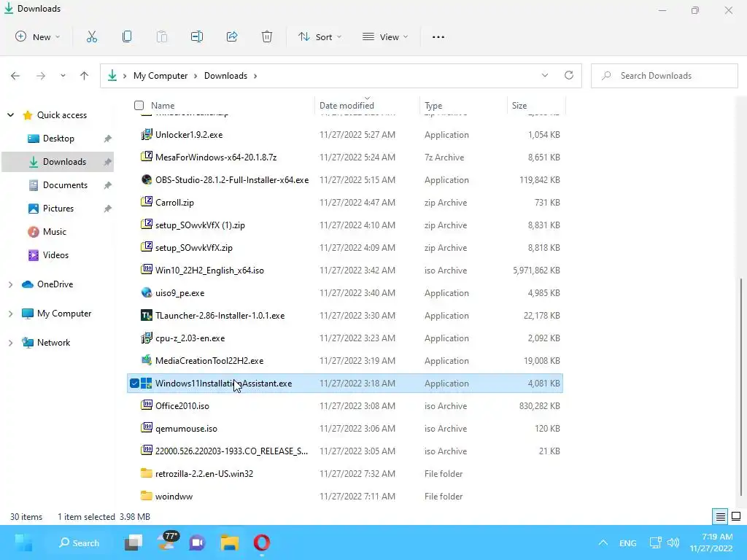Go up one folder level arrow

[x=85, y=76]
